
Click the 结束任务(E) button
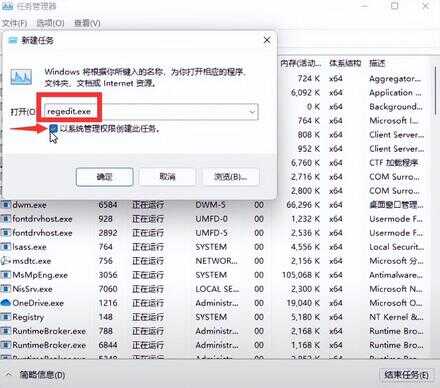click(406, 375)
